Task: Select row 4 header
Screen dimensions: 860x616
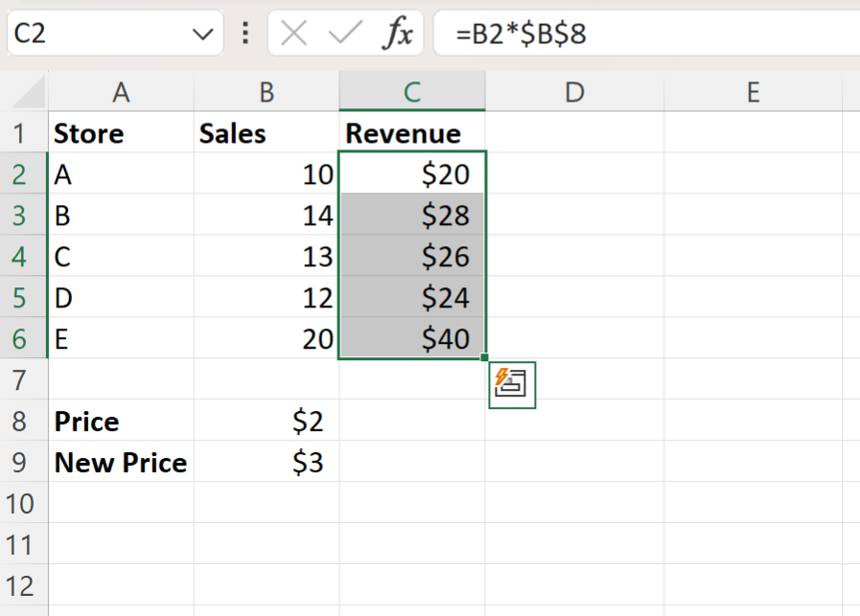Action: (24, 257)
